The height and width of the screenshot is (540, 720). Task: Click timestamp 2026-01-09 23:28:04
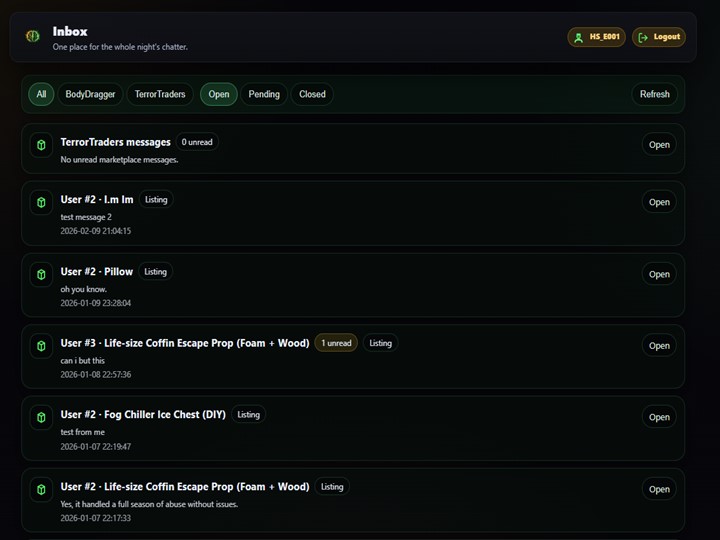[x=96, y=303]
